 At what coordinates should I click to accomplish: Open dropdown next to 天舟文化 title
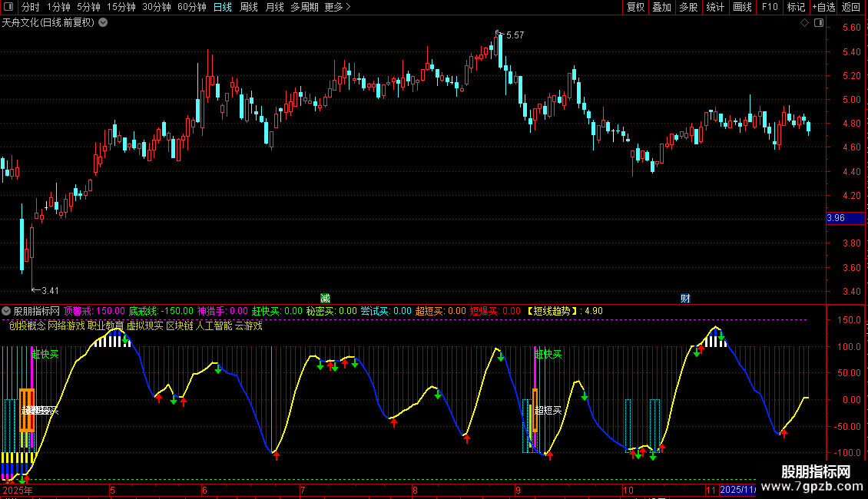click(104, 23)
